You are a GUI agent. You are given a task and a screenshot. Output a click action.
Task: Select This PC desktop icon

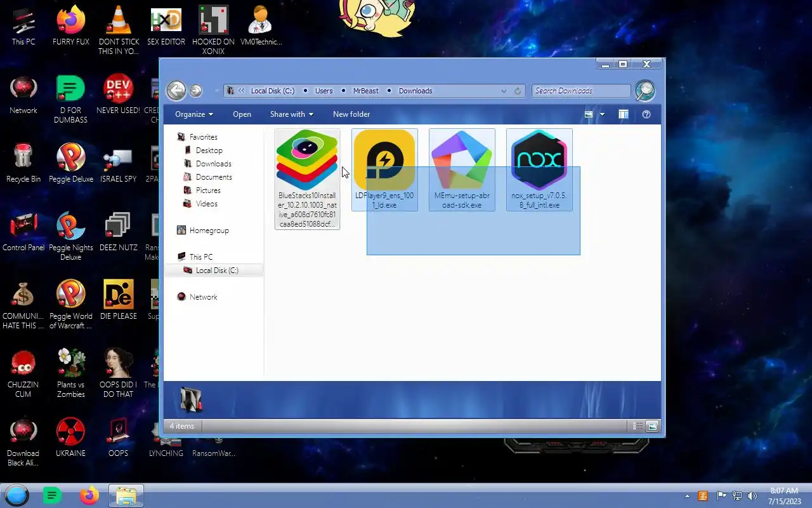coord(23,27)
